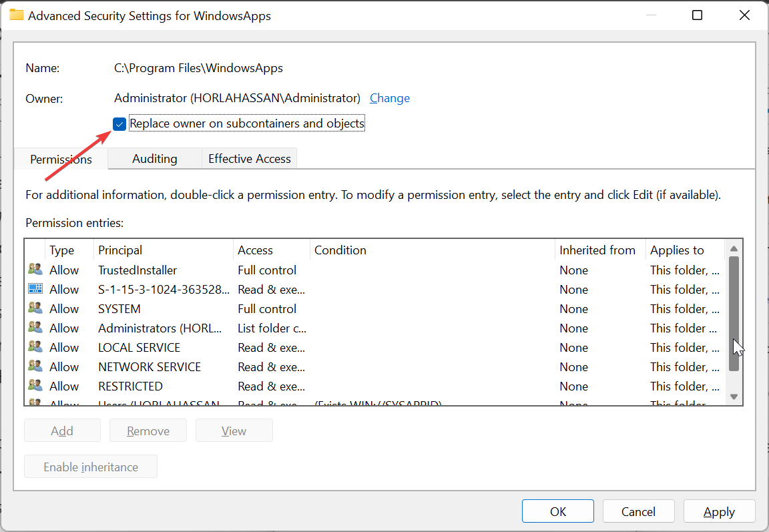Click the SYSTEM entry's principal icon
769x532 pixels.
(35, 308)
